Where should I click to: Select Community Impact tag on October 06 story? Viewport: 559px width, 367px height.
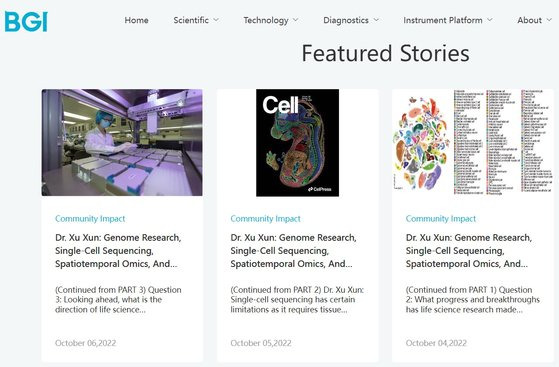(x=90, y=219)
